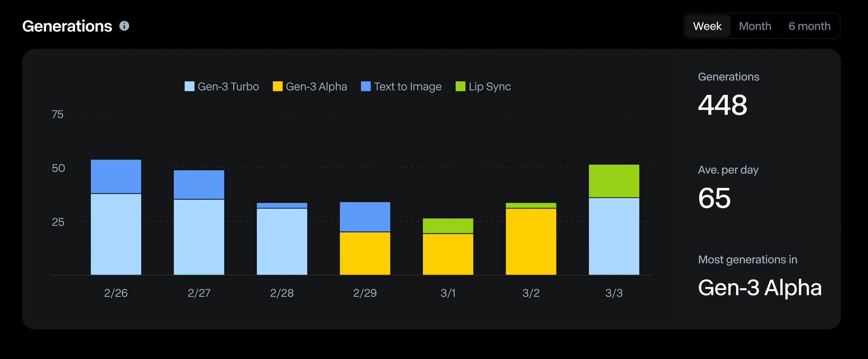Click the 75 y-axis label
This screenshot has height=359, width=868.
coord(58,114)
